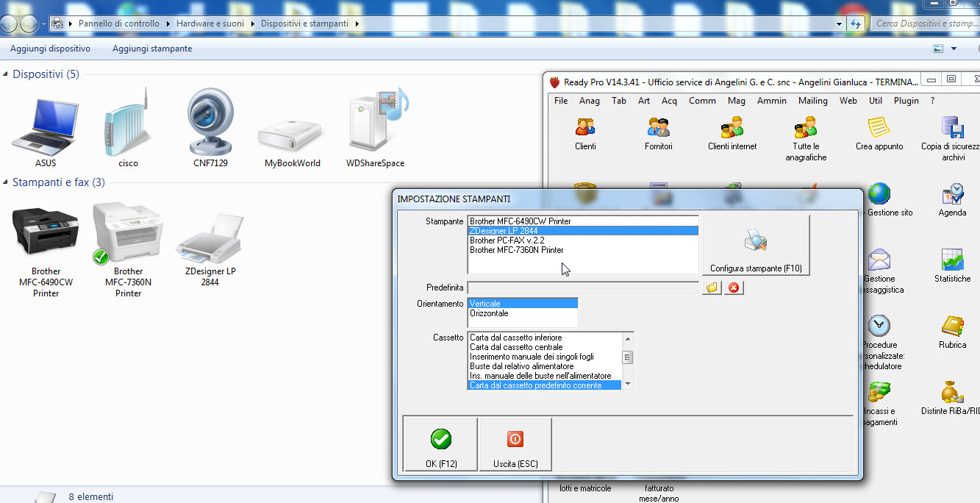
Task: Click Configura stampante (F10) button
Action: click(756, 245)
